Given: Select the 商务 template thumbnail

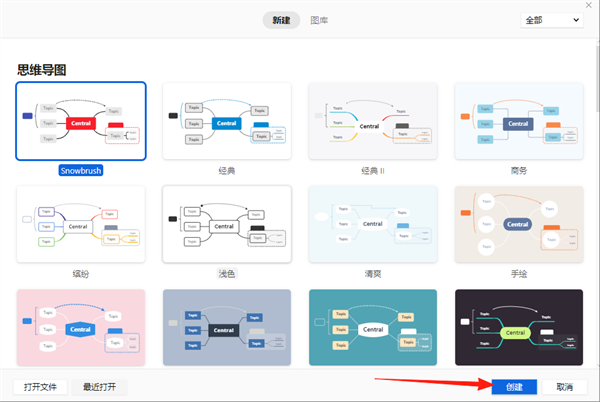Looking at the screenshot, I should pyautogui.click(x=519, y=121).
